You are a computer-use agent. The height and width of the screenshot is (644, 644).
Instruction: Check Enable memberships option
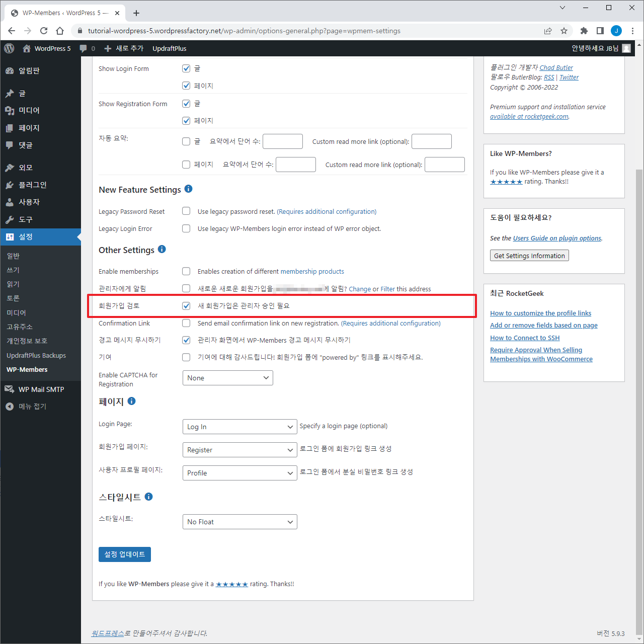[x=186, y=271]
